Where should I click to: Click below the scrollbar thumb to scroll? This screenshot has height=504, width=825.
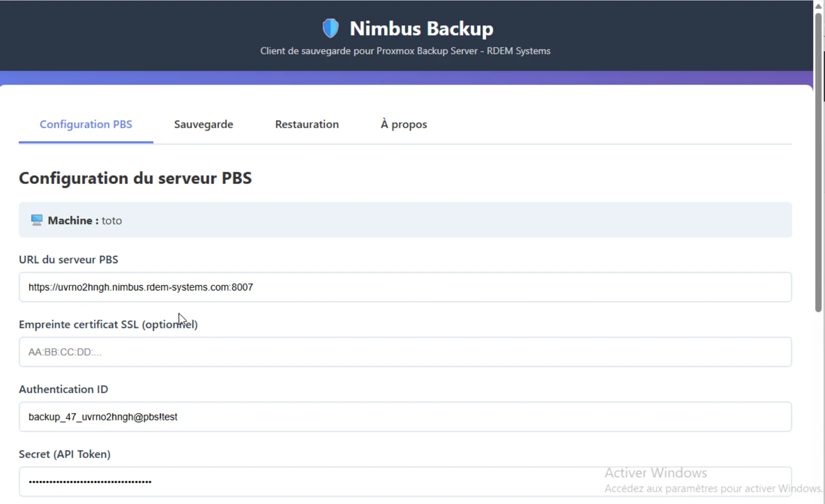pyautogui.click(x=818, y=396)
